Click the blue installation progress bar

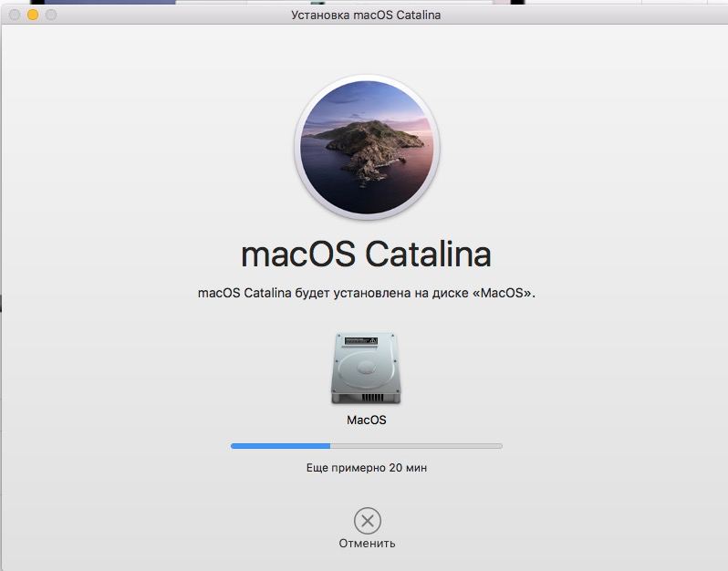[x=367, y=446]
